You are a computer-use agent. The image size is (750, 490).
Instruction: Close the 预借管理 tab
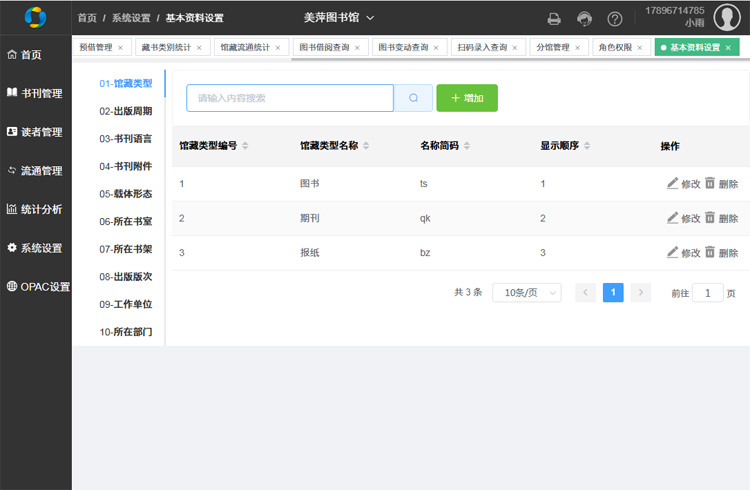coord(121,48)
